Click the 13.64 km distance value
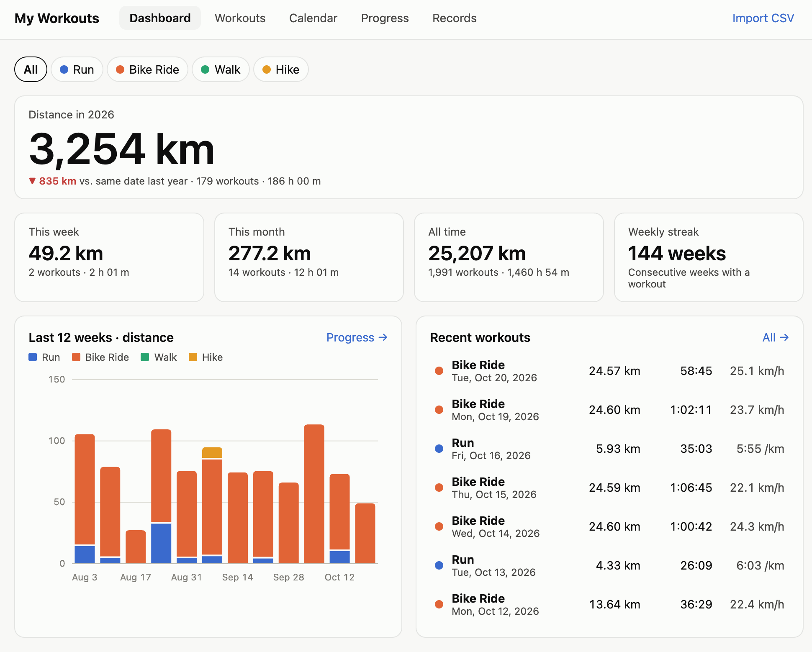Viewport: 812px width, 652px height. pyautogui.click(x=615, y=605)
